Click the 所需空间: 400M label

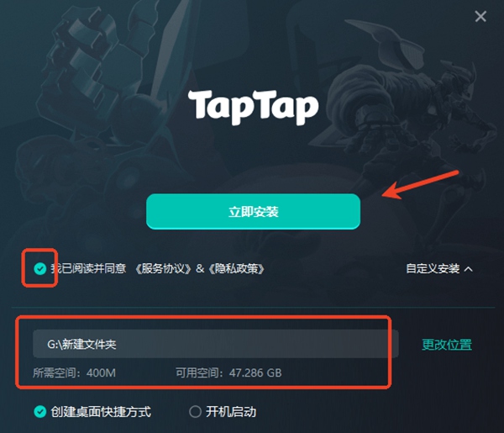(x=74, y=372)
